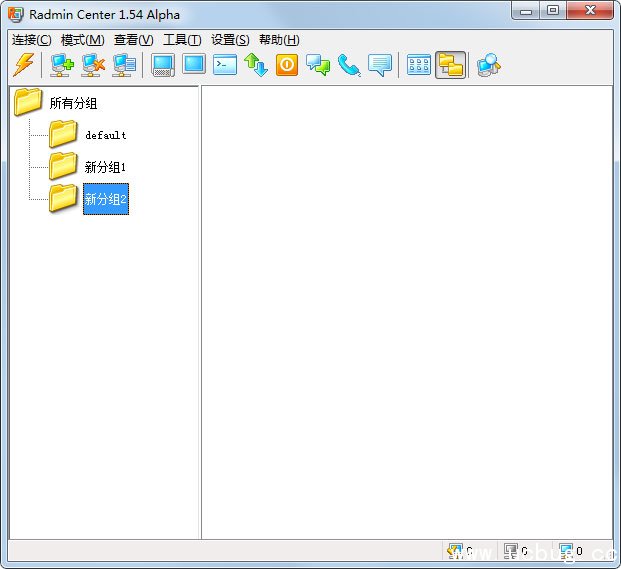
Task: Click the add computer icon with green plus
Action: (x=62, y=65)
